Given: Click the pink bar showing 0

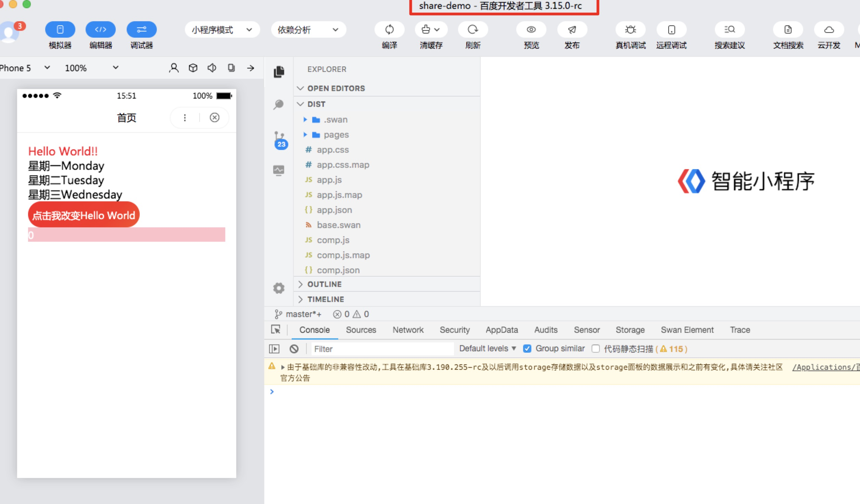Looking at the screenshot, I should [127, 235].
